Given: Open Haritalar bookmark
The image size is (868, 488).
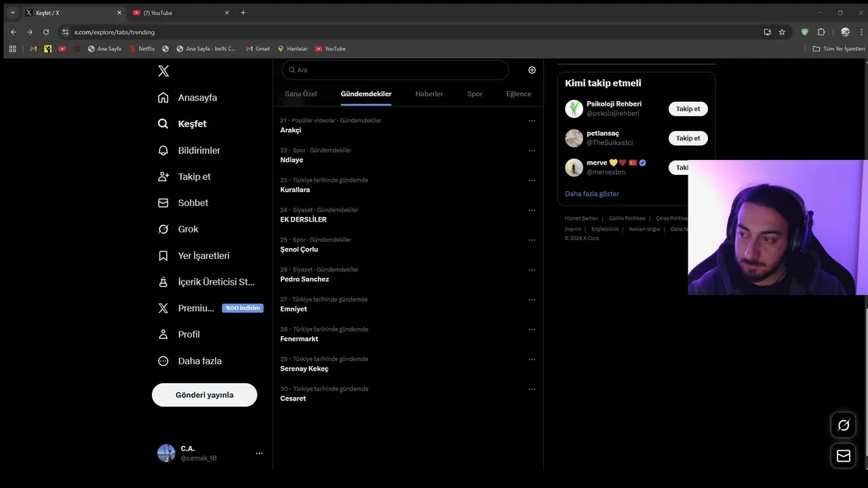Looking at the screenshot, I should tap(292, 49).
